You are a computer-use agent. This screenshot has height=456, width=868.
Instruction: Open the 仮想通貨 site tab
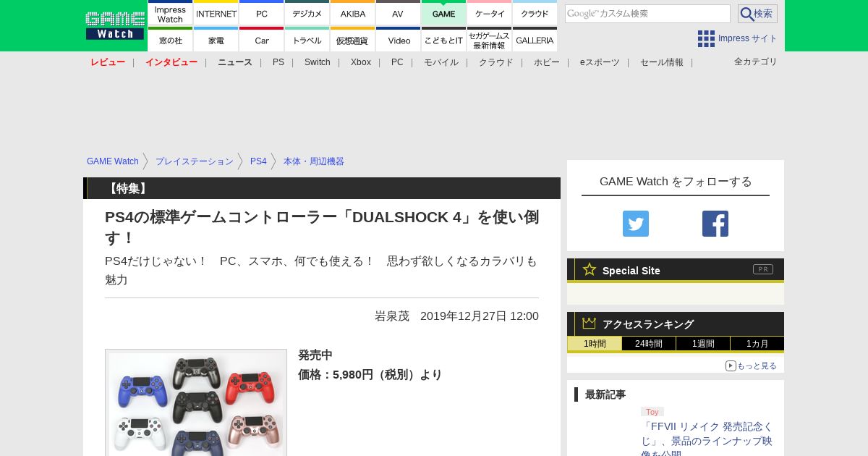click(x=353, y=39)
